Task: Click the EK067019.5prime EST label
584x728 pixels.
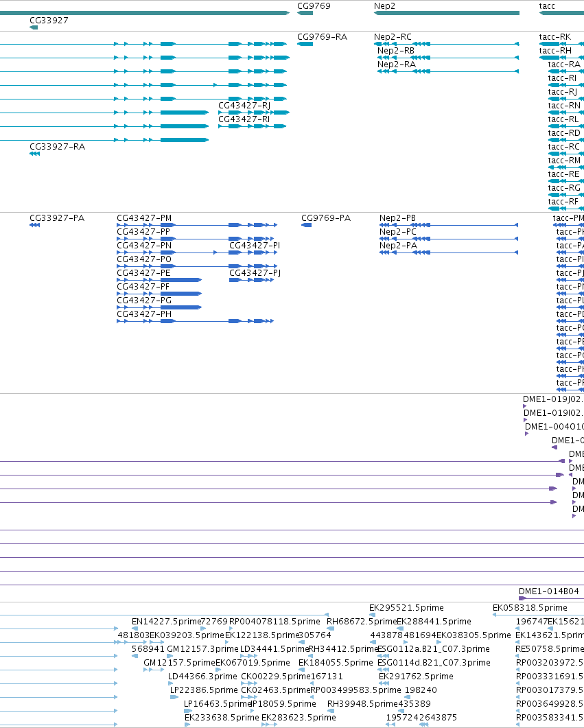Action: pos(253,663)
